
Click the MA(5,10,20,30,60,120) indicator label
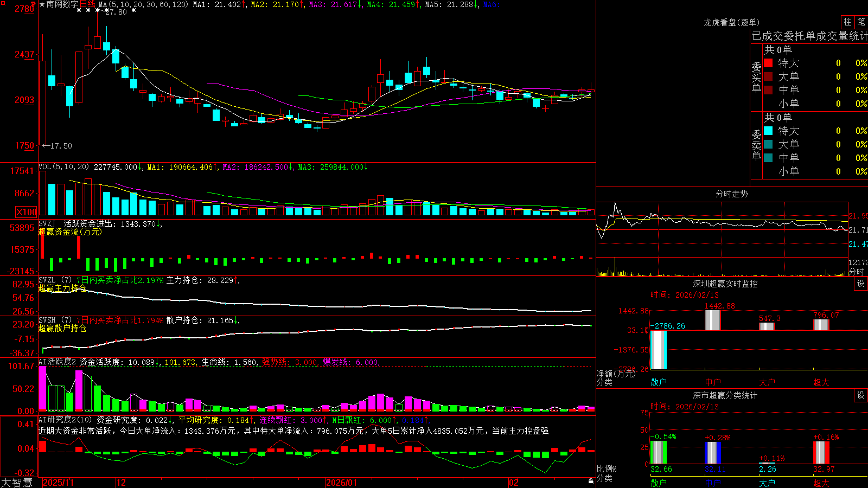144,4
